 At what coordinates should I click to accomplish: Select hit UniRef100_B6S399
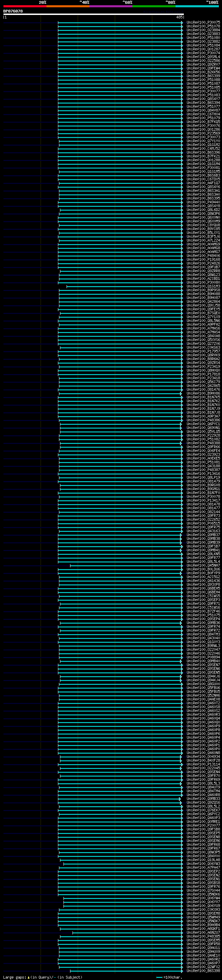coord(203,76)
